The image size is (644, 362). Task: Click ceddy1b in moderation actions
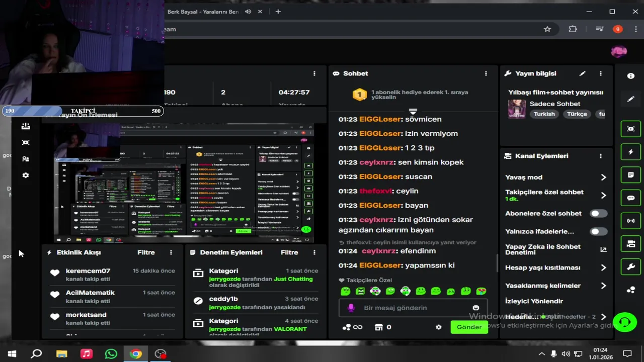tap(223, 299)
